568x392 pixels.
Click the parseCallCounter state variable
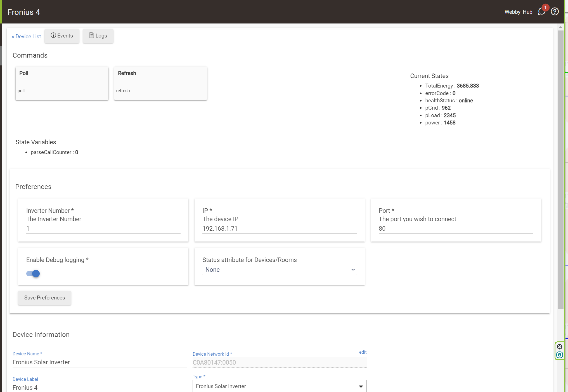point(54,152)
